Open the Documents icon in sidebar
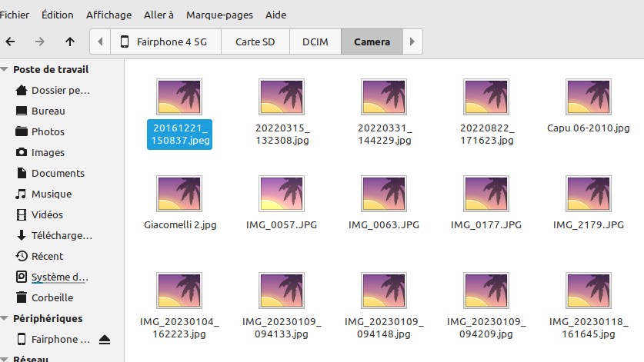Viewport: 644px width, 362px height. (22, 173)
